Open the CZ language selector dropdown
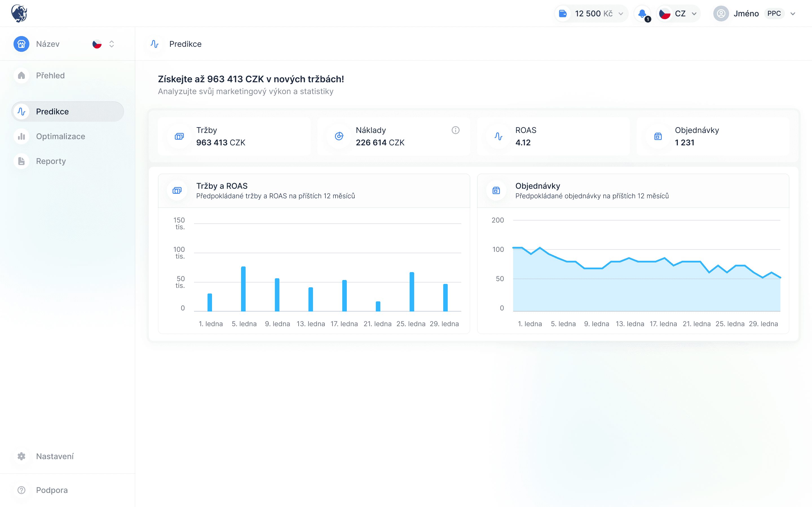The width and height of the screenshot is (812, 507). coord(694,14)
